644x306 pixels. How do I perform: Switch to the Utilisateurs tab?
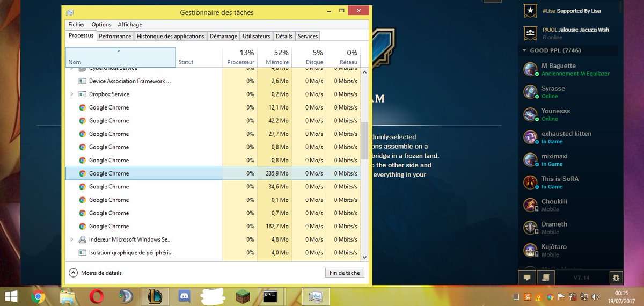[x=257, y=36]
